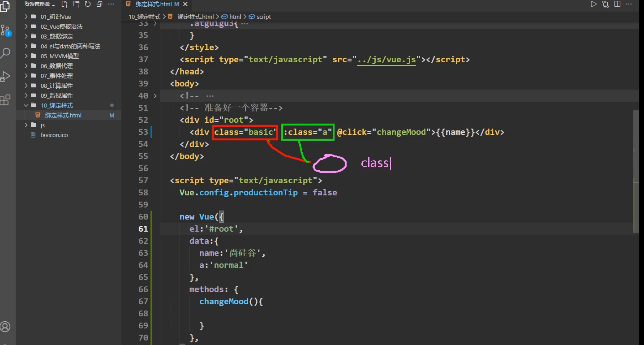
Task: Click a:'normal' on line 64
Action: (x=224, y=265)
